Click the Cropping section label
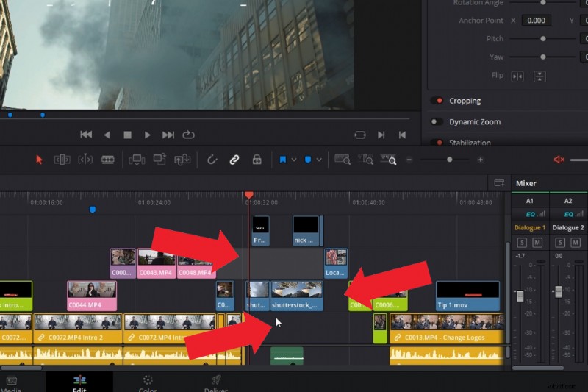The width and height of the screenshot is (588, 392). (x=465, y=101)
